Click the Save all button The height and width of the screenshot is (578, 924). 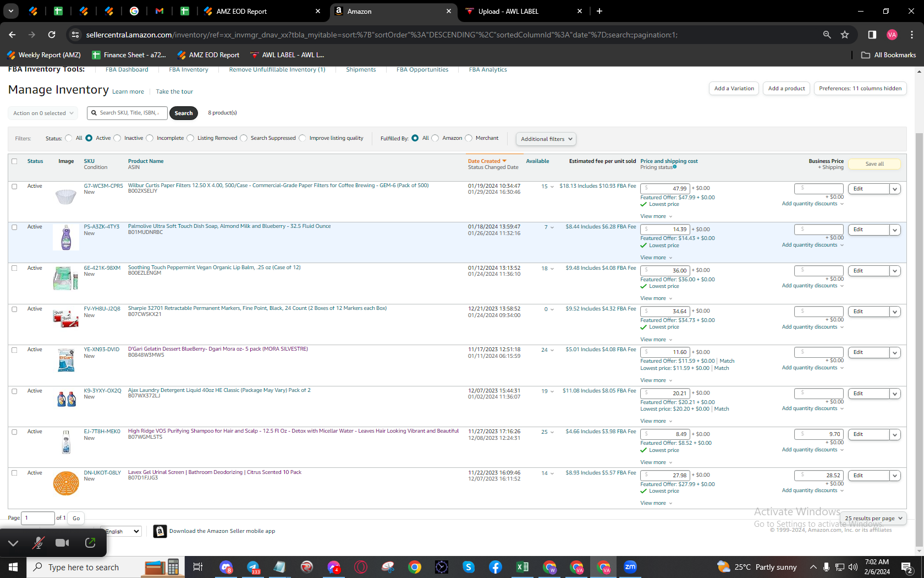(875, 163)
